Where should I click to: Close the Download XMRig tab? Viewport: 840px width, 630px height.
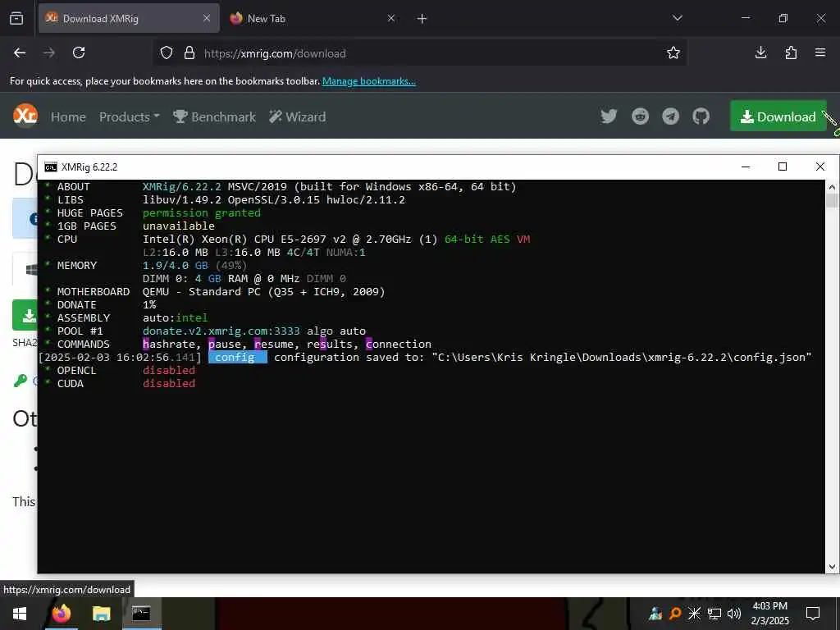click(207, 18)
